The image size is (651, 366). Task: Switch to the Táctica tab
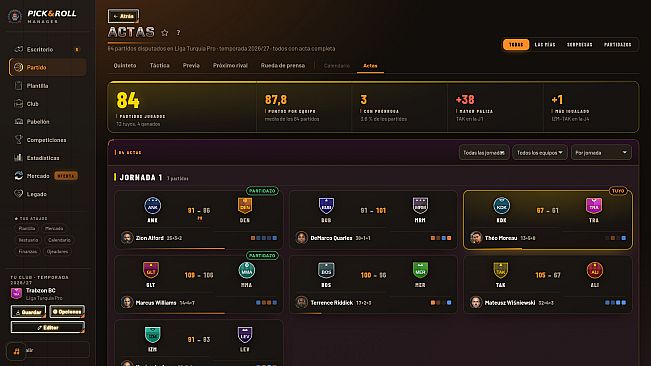[x=159, y=66]
